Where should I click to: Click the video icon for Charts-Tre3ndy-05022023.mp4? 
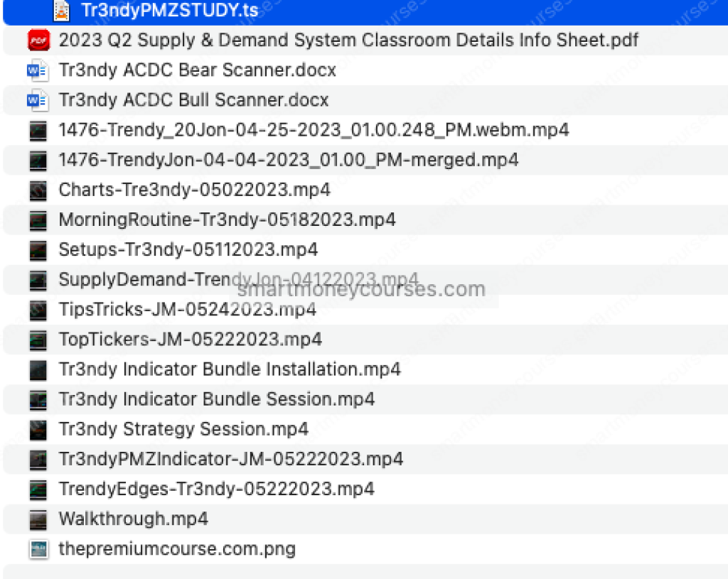tap(38, 190)
